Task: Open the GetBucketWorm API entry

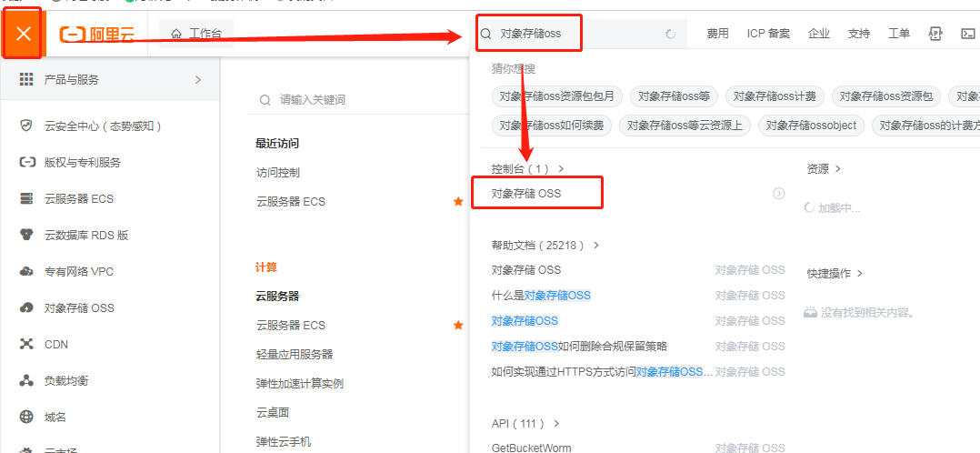Action: (531, 448)
